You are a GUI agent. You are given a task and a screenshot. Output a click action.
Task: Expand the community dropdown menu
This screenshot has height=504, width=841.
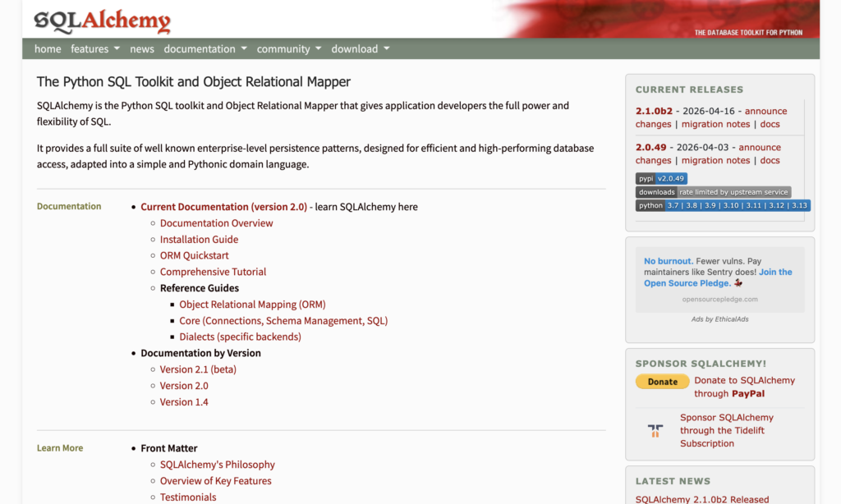[288, 48]
